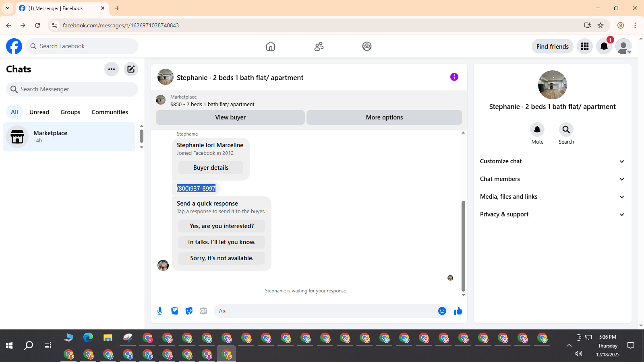Open the Menu grid icon
The image size is (644, 362).
(x=585, y=46)
